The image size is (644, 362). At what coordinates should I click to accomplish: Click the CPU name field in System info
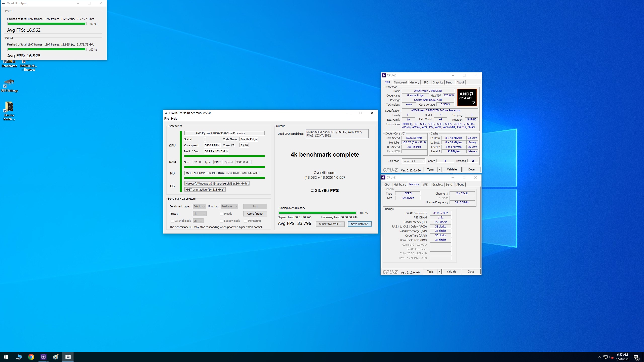[x=224, y=133]
